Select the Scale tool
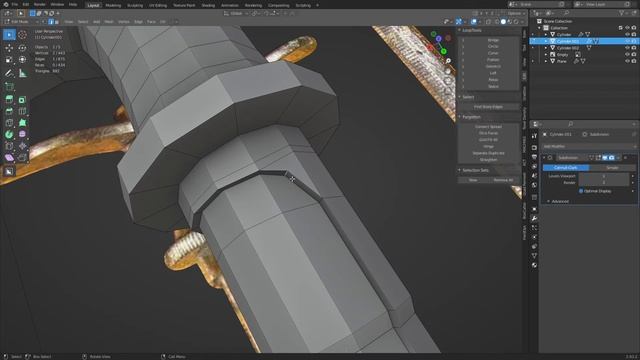Image resolution: width=640 pixels, height=360 pixels. click(9, 60)
